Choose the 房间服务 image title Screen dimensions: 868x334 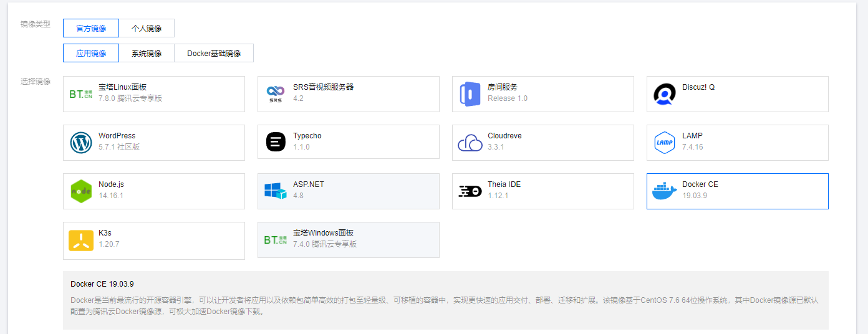pos(503,87)
